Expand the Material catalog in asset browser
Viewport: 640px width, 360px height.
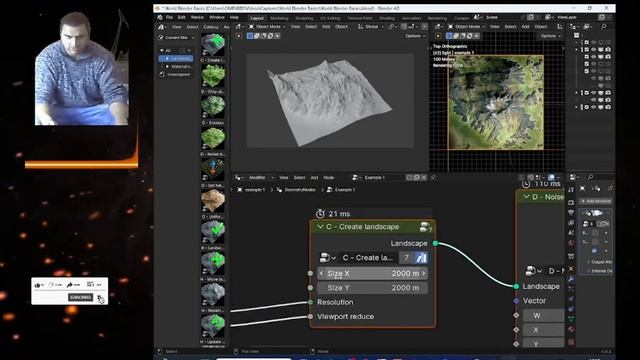(167, 66)
